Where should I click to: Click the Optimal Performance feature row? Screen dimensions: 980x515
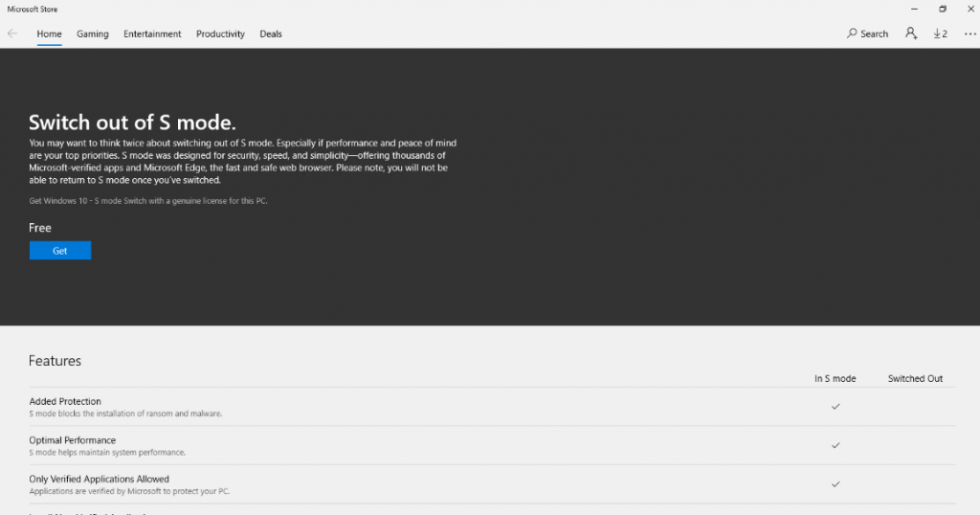click(x=492, y=446)
